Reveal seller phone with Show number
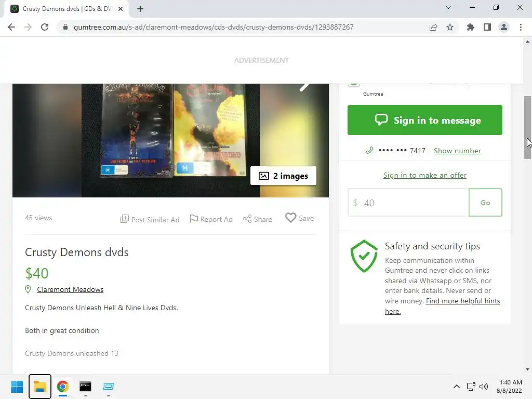The image size is (532, 399). tap(457, 151)
